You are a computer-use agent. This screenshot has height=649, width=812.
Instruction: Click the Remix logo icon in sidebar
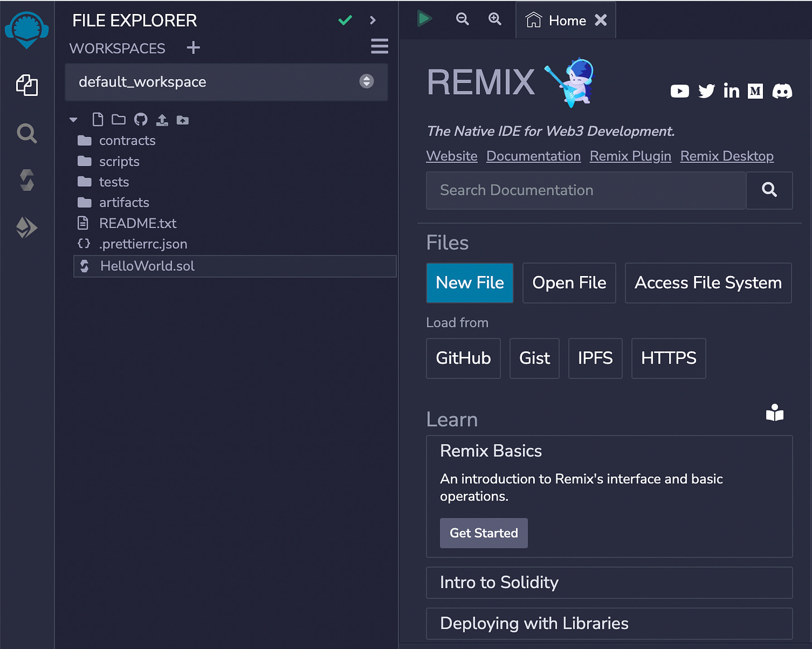tap(26, 30)
